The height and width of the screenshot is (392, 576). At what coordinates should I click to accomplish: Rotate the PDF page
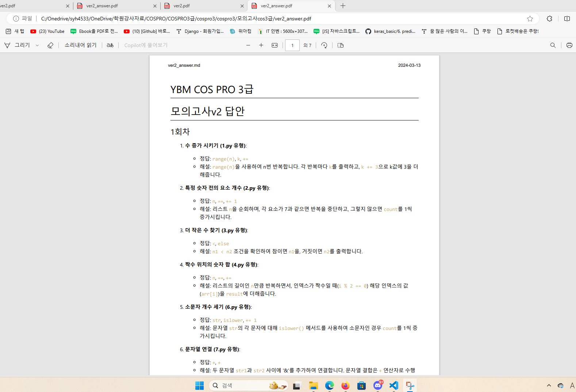click(x=324, y=45)
